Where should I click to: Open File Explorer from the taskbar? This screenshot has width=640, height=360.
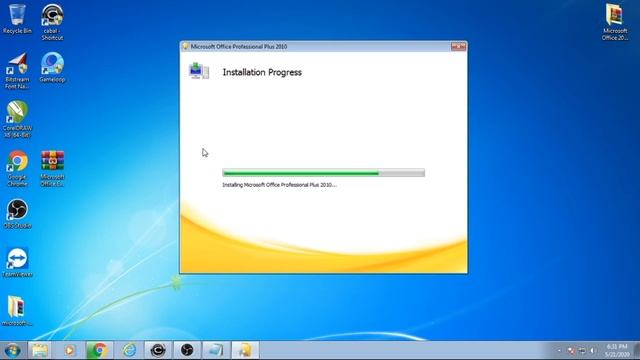click(40, 350)
